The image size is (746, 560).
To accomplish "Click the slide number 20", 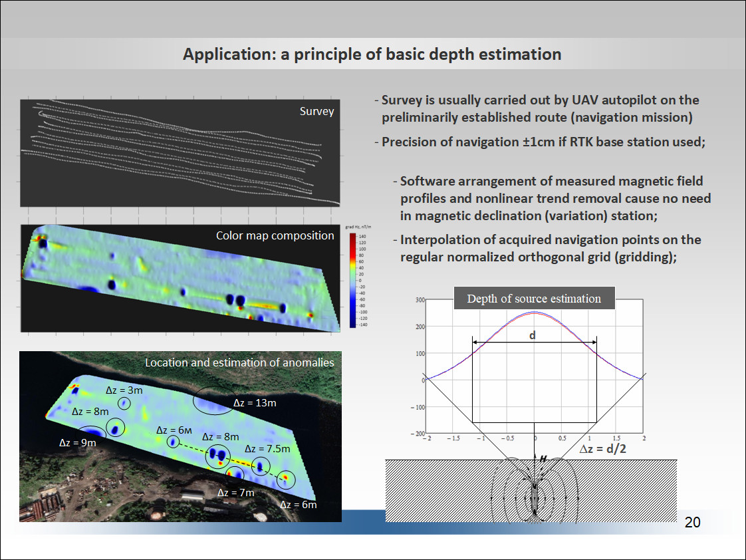I will click(692, 522).
